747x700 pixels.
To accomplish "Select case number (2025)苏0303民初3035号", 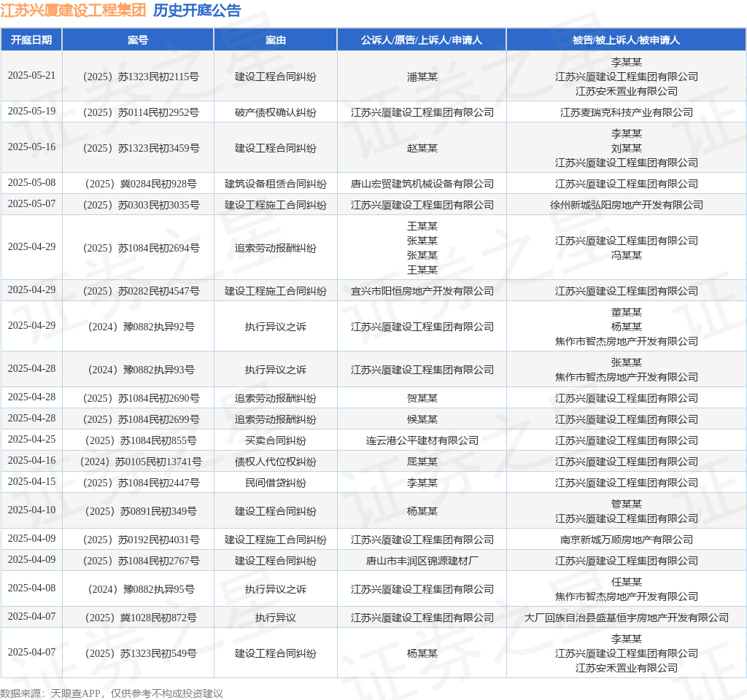I will point(141,205).
